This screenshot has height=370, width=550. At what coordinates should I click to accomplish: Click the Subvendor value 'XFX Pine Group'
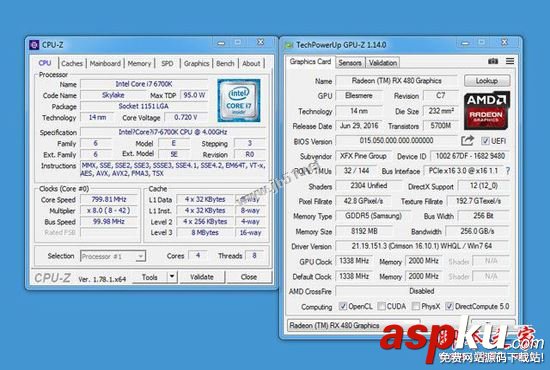click(x=363, y=156)
